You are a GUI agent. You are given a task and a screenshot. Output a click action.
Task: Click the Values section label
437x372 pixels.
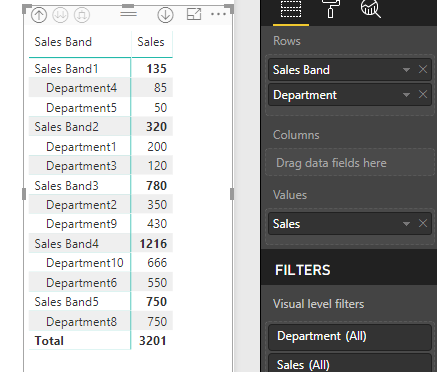(x=290, y=195)
